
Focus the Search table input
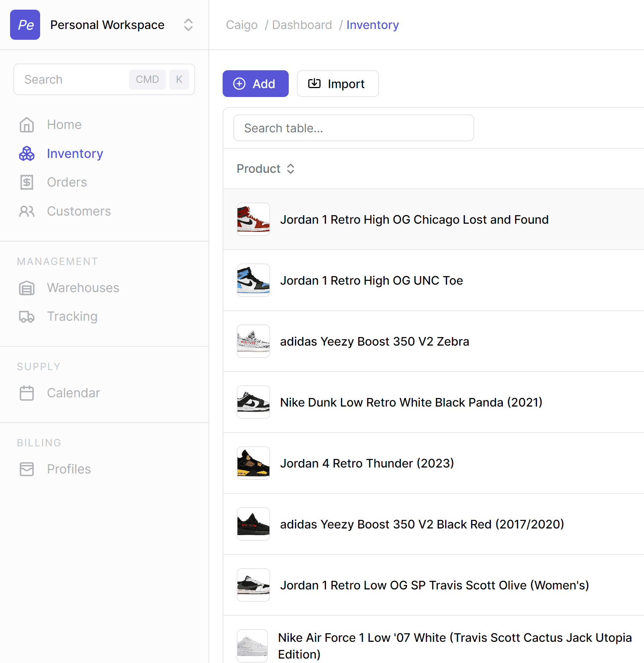pos(354,128)
